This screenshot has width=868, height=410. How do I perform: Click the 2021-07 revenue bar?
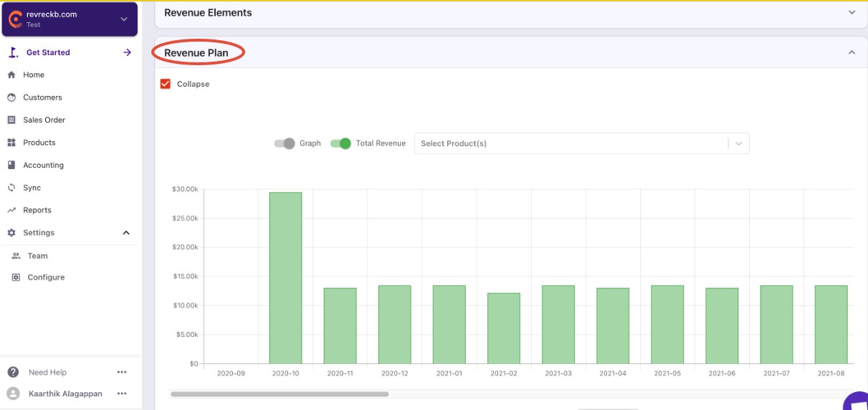coord(777,325)
